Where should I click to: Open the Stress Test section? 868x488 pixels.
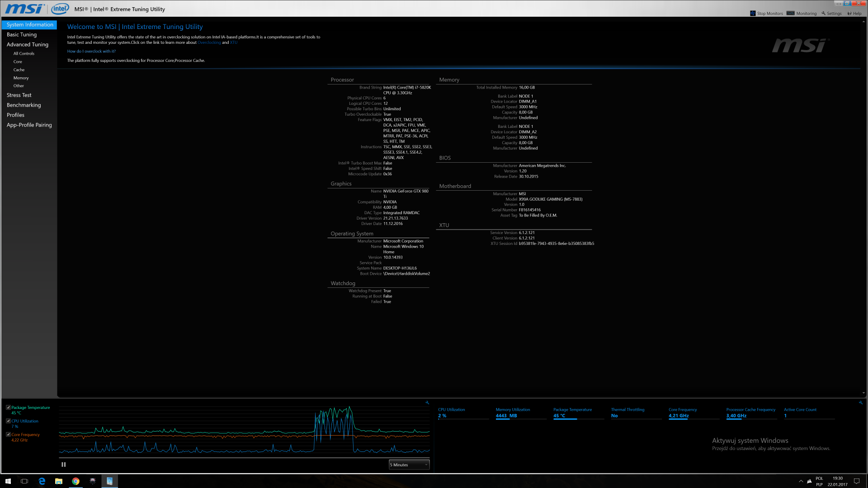click(19, 95)
